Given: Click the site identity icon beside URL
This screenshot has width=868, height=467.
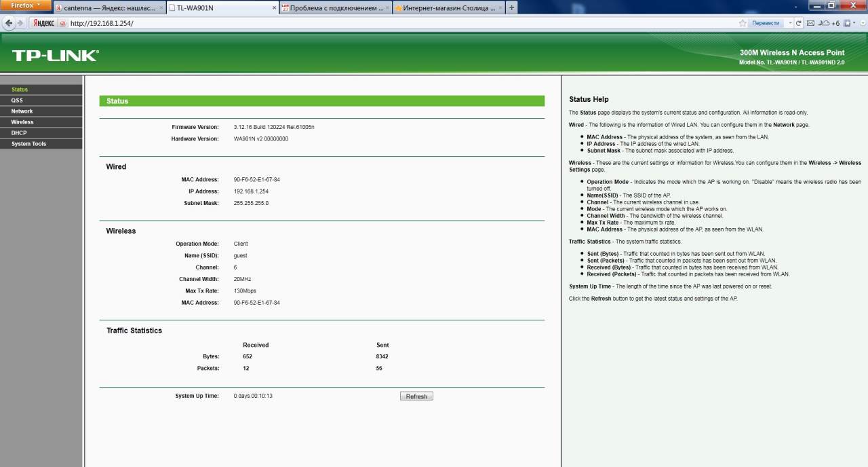Looking at the screenshot, I should (62, 23).
